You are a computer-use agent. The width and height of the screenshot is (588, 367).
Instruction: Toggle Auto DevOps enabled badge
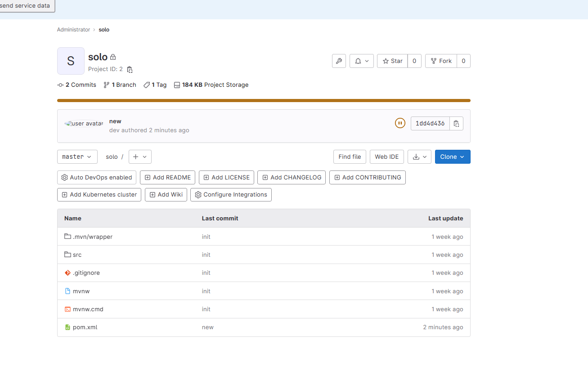(96, 177)
